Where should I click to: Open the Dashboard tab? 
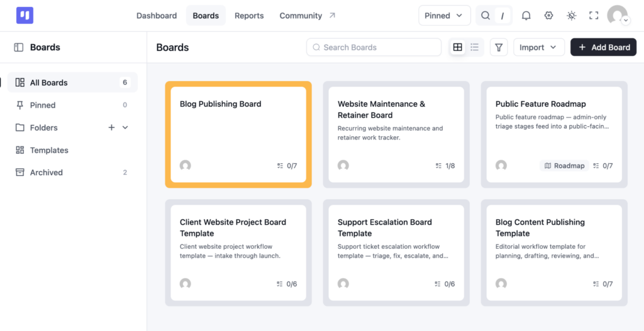pyautogui.click(x=157, y=16)
